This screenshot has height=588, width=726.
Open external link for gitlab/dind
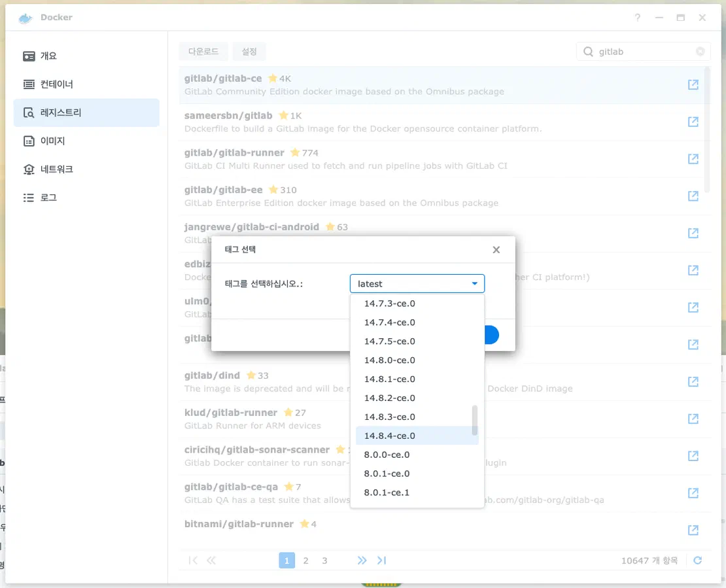[693, 381]
